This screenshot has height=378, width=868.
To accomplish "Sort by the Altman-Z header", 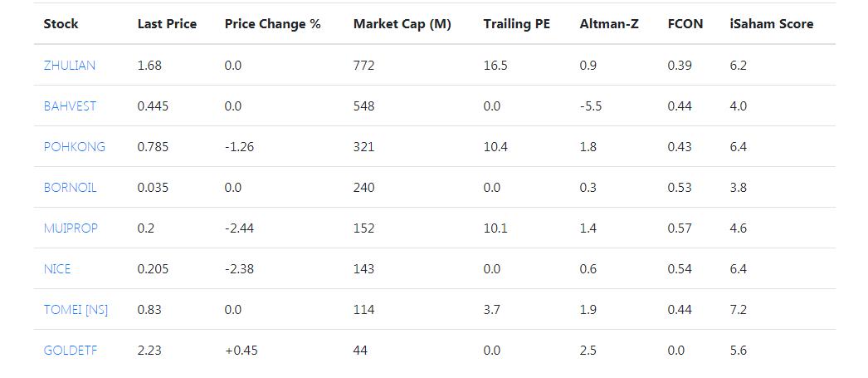I will (609, 24).
